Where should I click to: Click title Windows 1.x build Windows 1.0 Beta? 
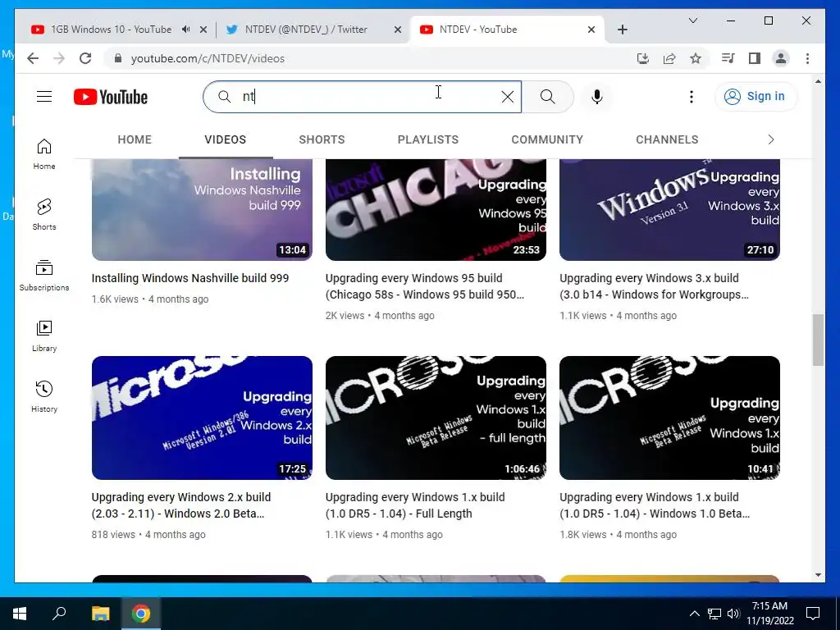pos(655,505)
